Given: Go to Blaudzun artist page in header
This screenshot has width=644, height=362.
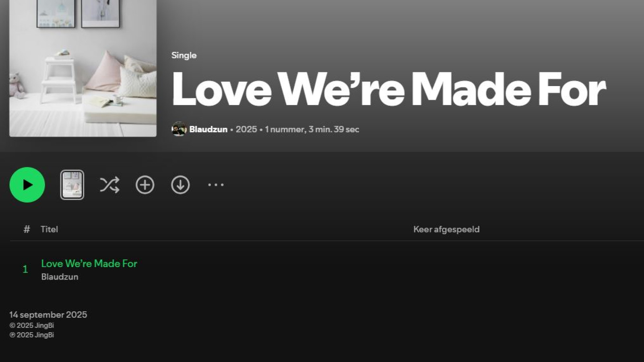Looking at the screenshot, I should [208, 129].
